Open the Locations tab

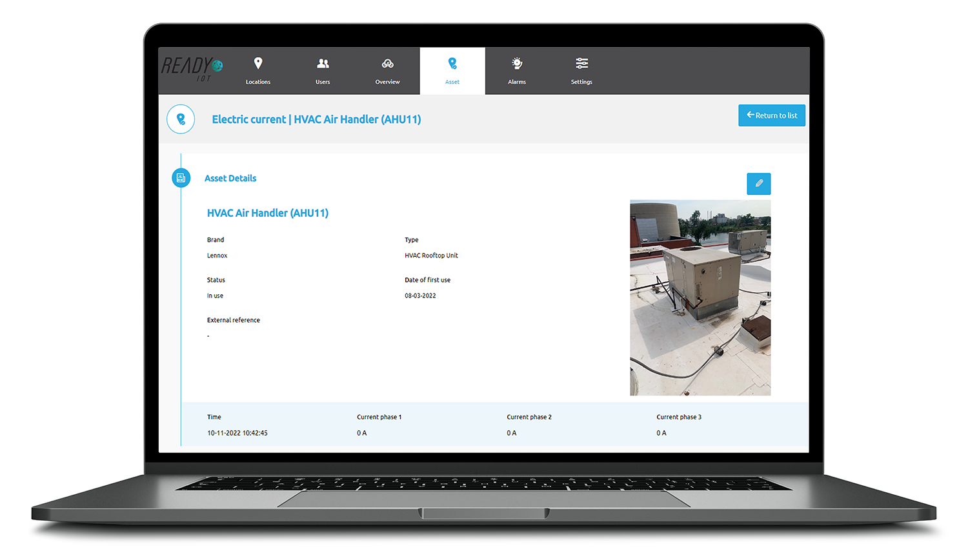258,71
